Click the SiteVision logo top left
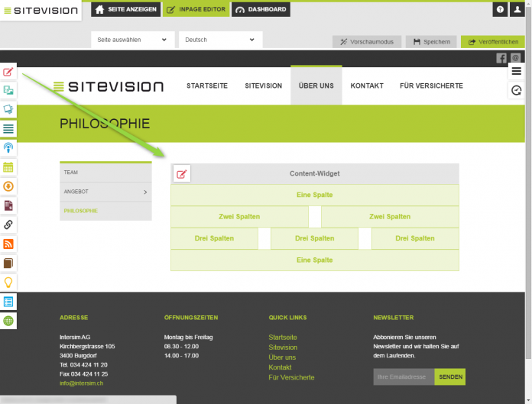The height and width of the screenshot is (404, 532). tap(41, 11)
